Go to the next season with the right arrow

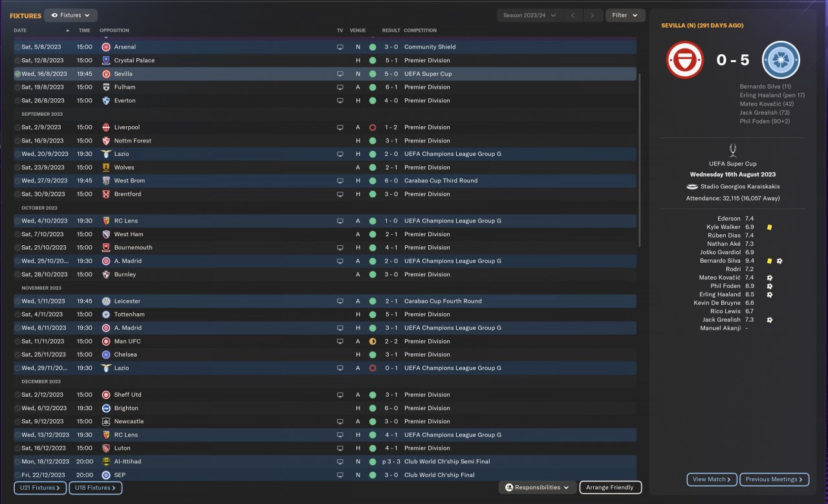click(593, 16)
